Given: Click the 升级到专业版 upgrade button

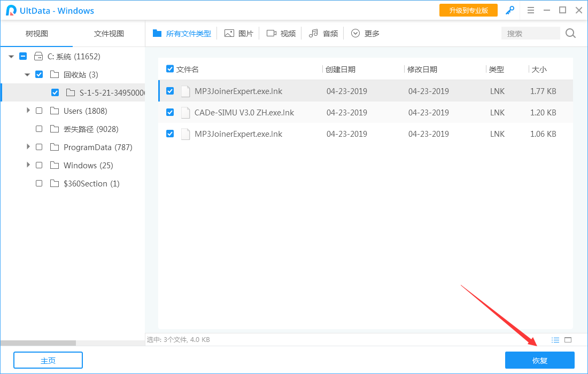Looking at the screenshot, I should (x=468, y=11).
